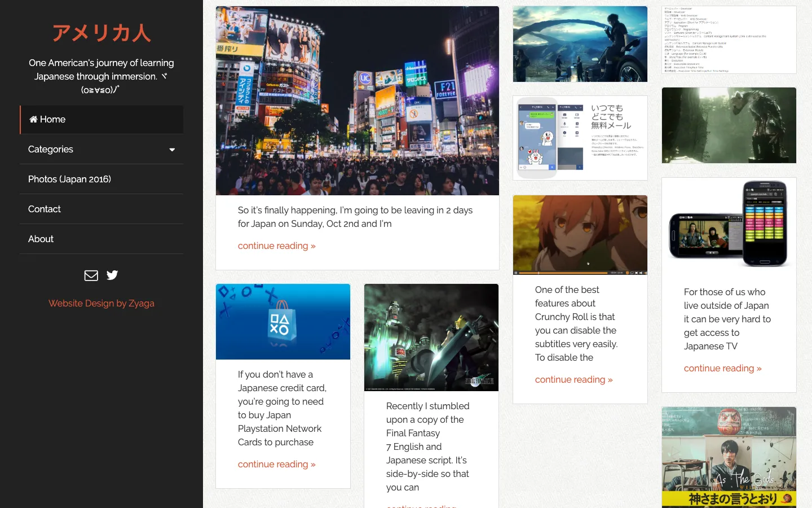Open the email envelope icon in sidebar

[x=91, y=275]
